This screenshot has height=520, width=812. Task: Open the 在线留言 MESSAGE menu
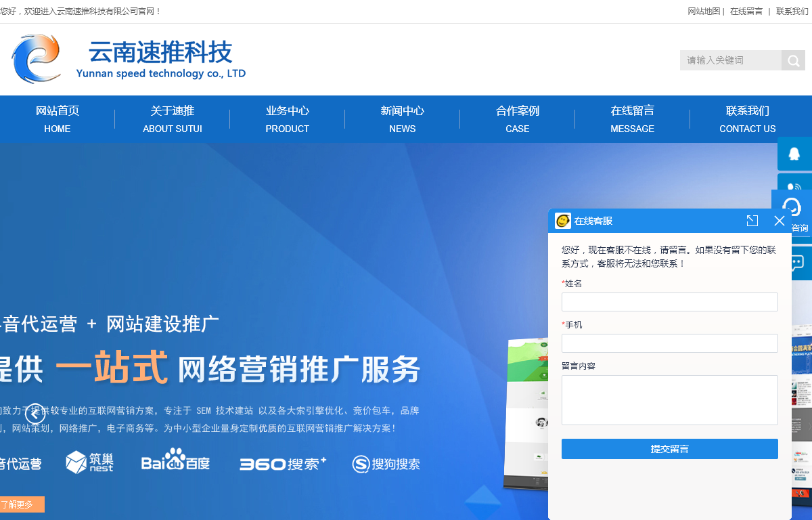point(633,119)
